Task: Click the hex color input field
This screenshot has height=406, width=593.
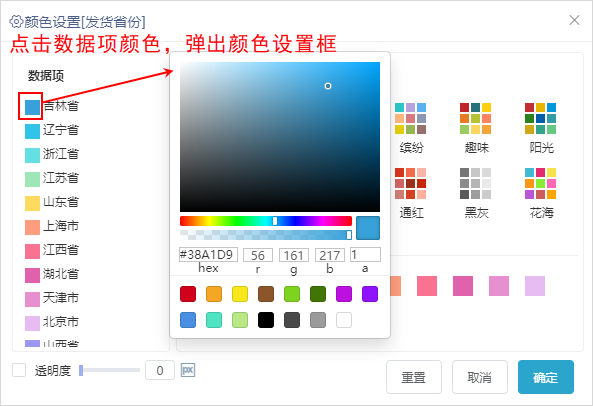Action: point(208,254)
